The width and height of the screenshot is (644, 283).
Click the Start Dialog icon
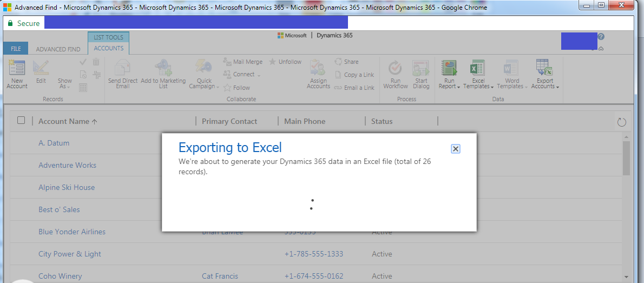pyautogui.click(x=421, y=67)
